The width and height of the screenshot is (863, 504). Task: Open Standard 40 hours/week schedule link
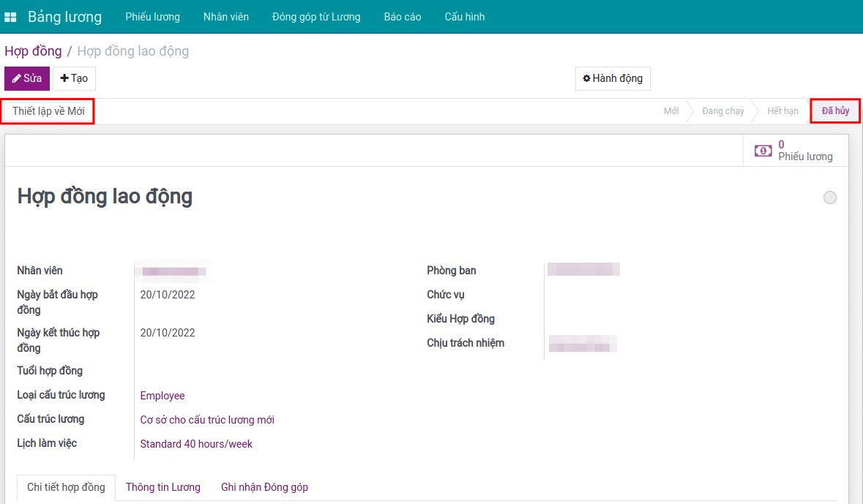point(196,444)
